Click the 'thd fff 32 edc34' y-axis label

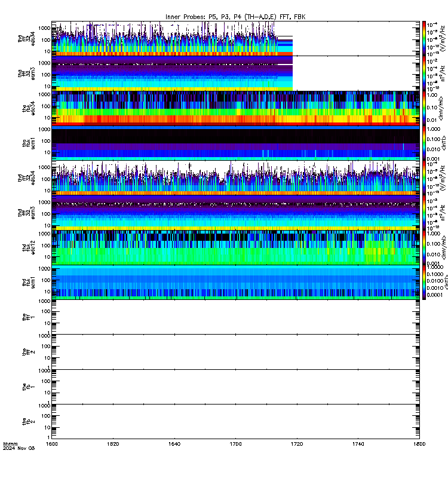click(x=26, y=177)
